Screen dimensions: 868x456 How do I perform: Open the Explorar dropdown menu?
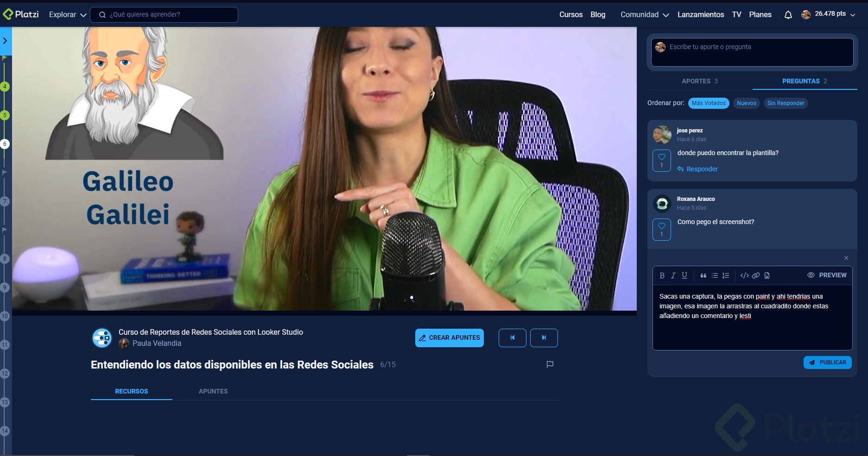click(66, 14)
